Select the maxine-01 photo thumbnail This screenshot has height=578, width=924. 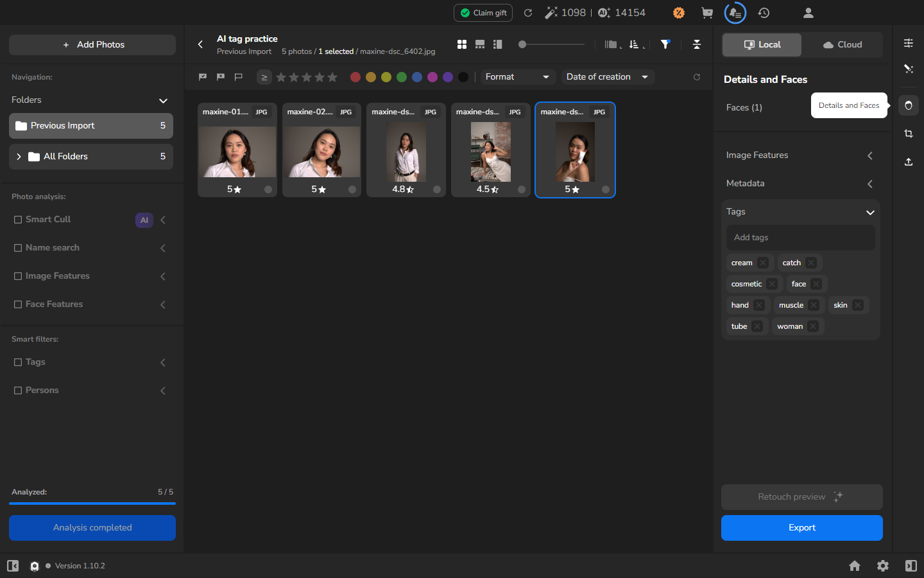(x=237, y=150)
